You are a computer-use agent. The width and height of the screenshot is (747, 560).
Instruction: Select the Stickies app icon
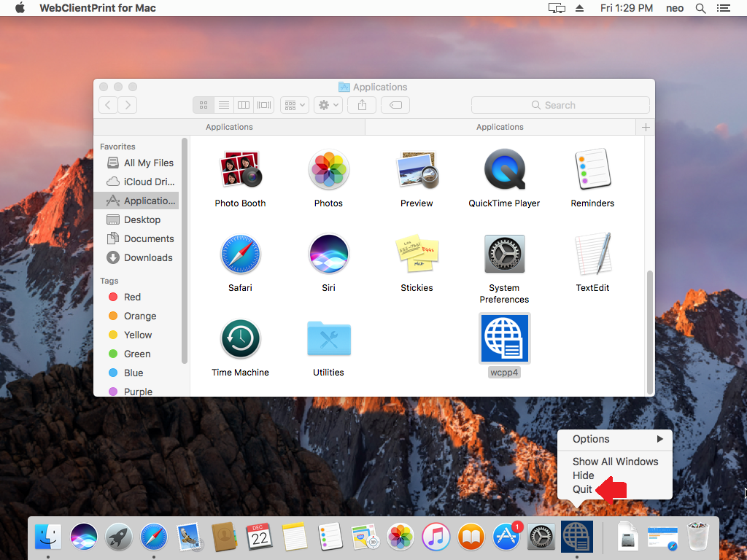(417, 253)
